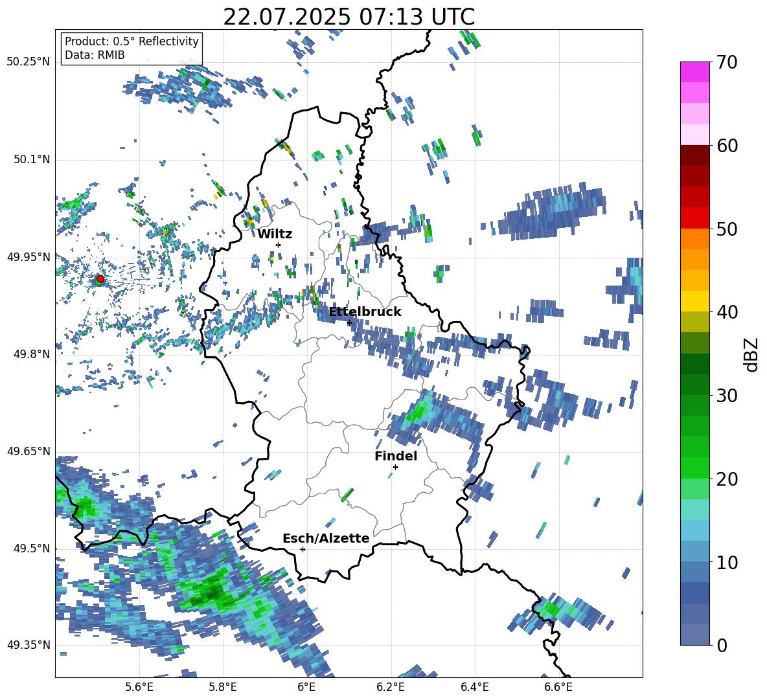Image resolution: width=767 pixels, height=700 pixels.
Task: Click the Ettelbruck location cross marker
Action: point(349,323)
